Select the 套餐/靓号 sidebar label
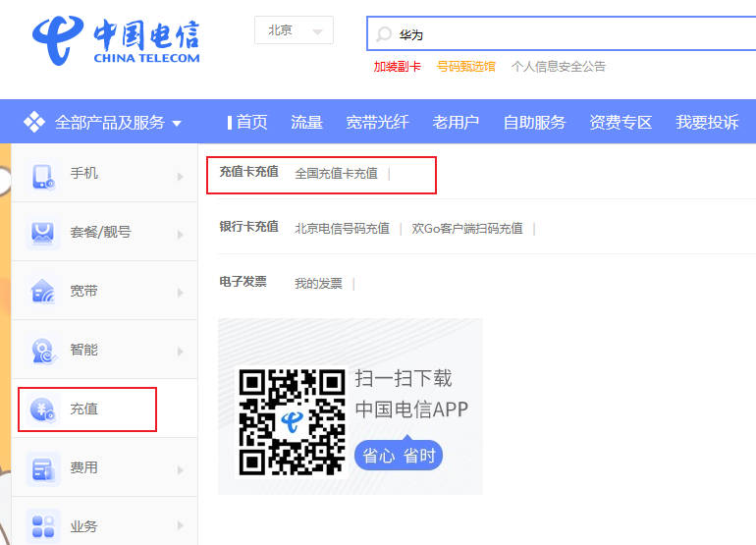Screen dimensions: 756x545 pyautogui.click(x=100, y=232)
